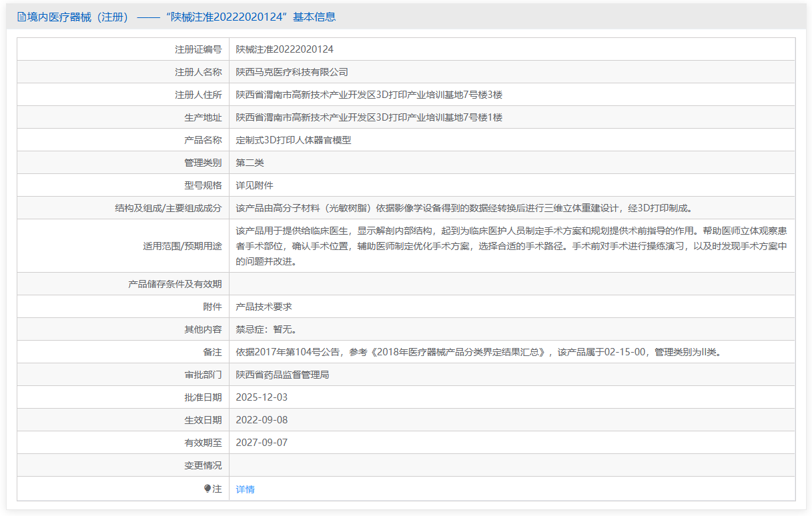Click the 产品储存条件及有效期 label
Viewport: 812px width, 516px height.
(x=175, y=284)
